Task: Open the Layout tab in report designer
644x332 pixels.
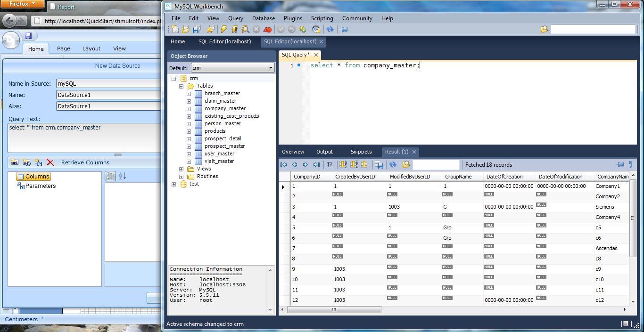Action: pos(91,49)
